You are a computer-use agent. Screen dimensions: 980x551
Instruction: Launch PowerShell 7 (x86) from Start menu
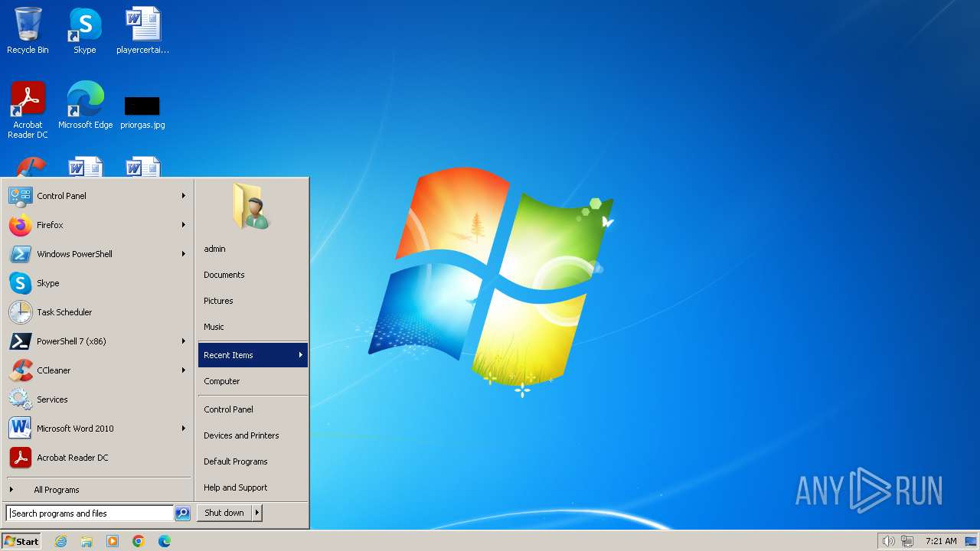(x=98, y=341)
